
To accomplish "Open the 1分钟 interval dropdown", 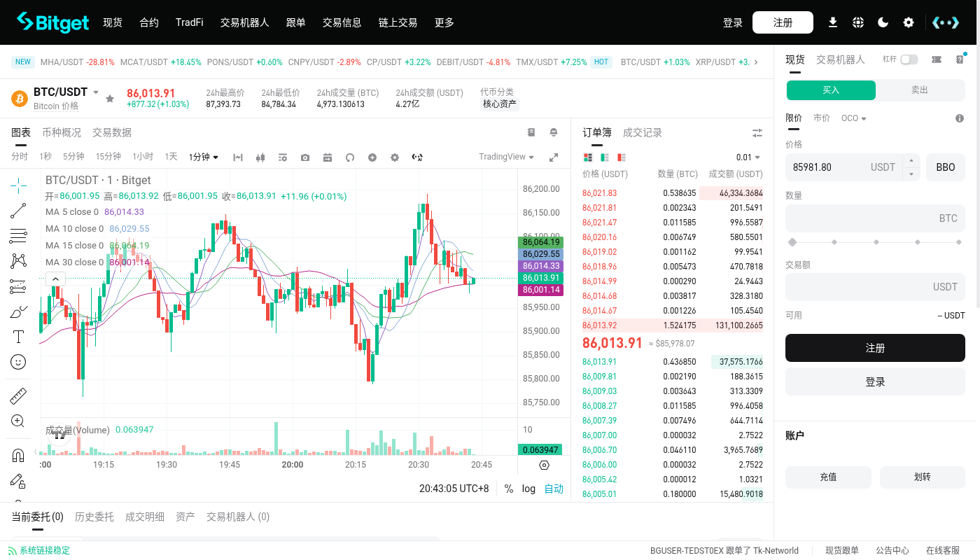I will [x=204, y=157].
